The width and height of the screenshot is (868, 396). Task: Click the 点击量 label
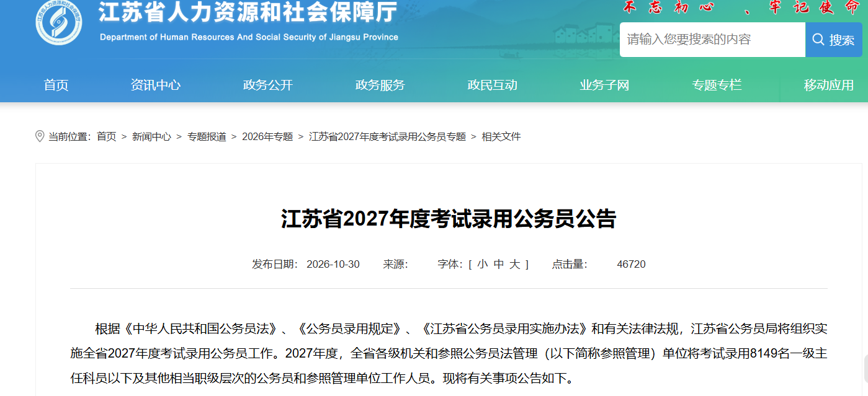coord(570,265)
